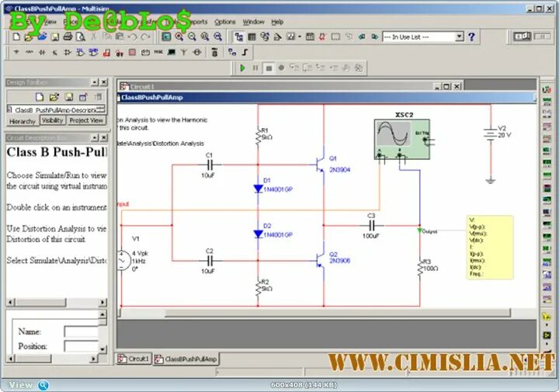Viewport: 559px width, 392px height.
Task: Select the V1 4 Vpk AC source
Action: tap(123, 261)
